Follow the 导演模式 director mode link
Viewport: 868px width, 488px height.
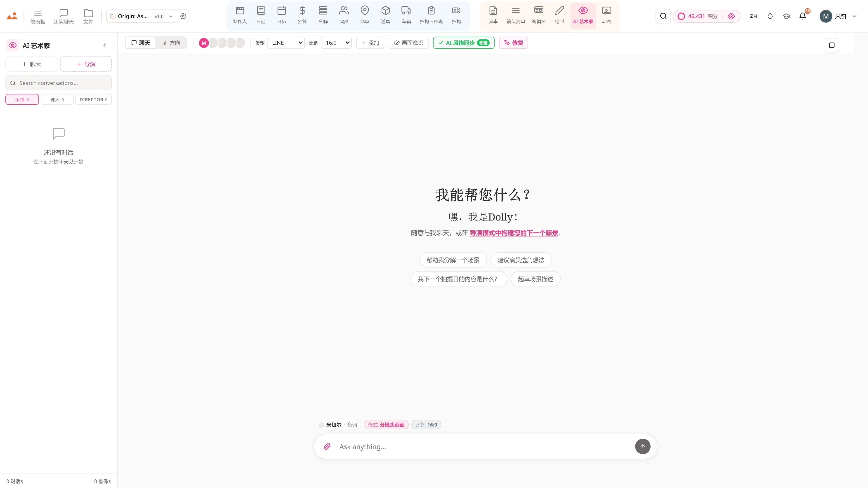[514, 233]
